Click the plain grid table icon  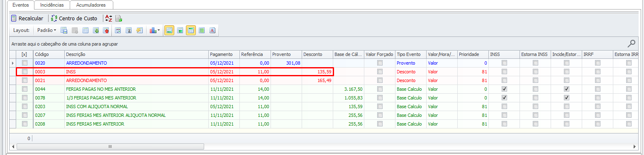pyautogui.click(x=85, y=30)
